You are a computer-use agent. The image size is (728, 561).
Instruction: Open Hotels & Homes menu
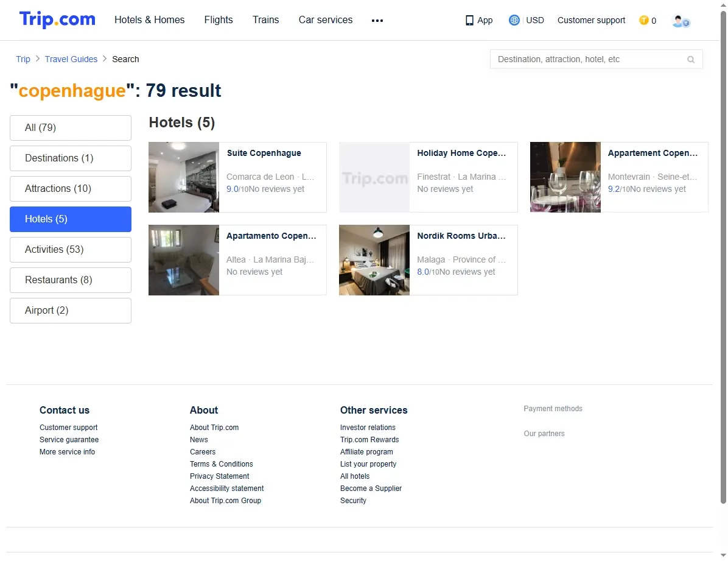click(150, 20)
